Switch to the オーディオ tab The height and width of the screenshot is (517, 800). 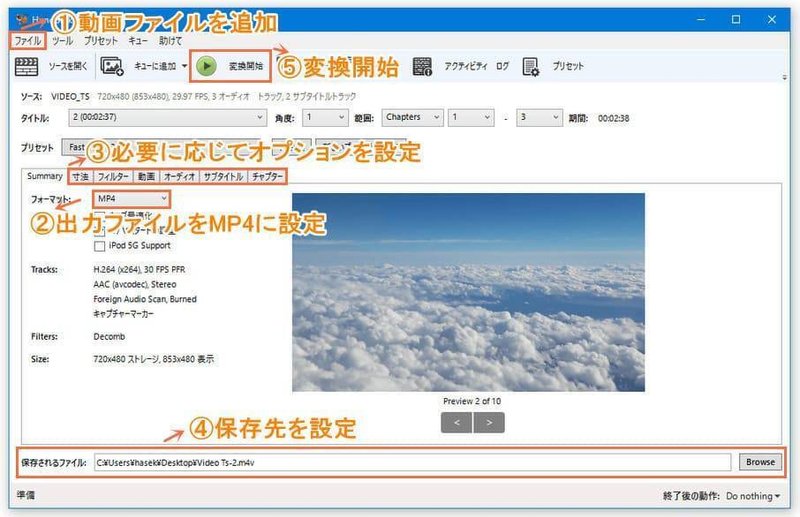tap(179, 177)
